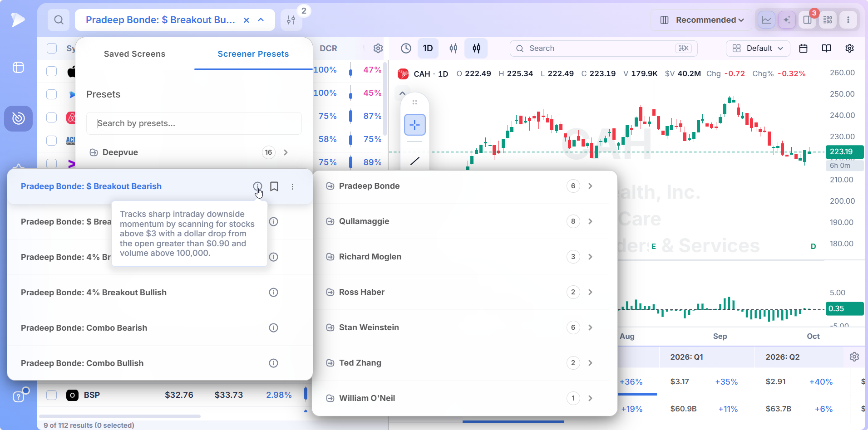The width and height of the screenshot is (868, 430).
Task: Check the Apple row checkbox
Action: coord(52,71)
